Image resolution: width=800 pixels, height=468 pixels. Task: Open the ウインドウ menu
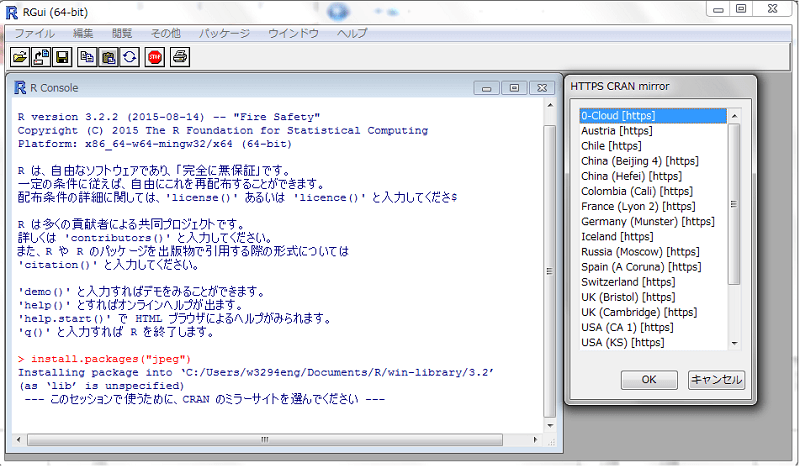coord(293,33)
